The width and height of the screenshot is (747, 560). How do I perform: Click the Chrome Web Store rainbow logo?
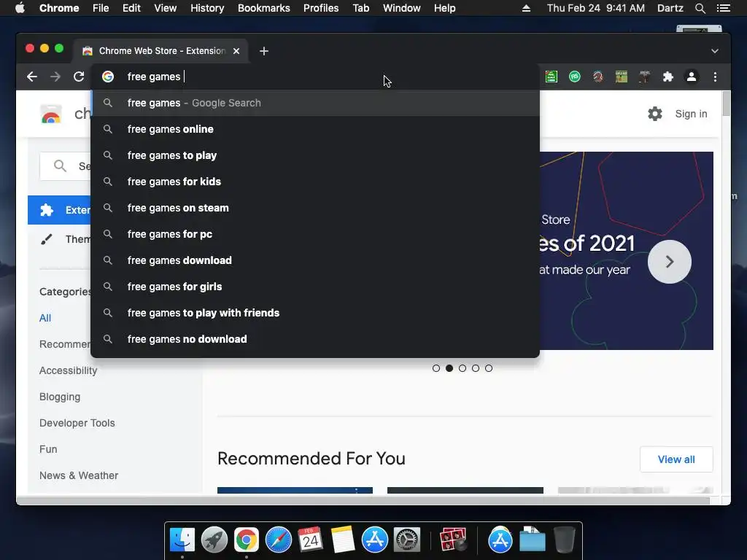point(51,114)
